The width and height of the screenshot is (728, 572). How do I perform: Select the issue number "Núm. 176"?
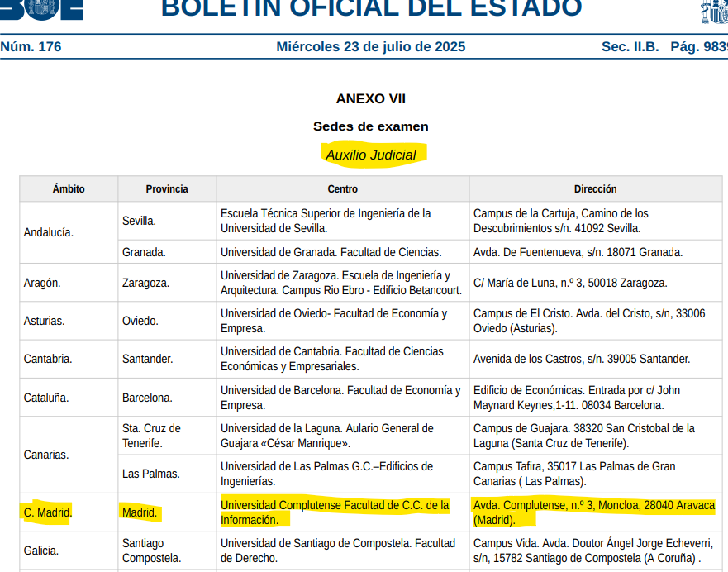(x=31, y=46)
